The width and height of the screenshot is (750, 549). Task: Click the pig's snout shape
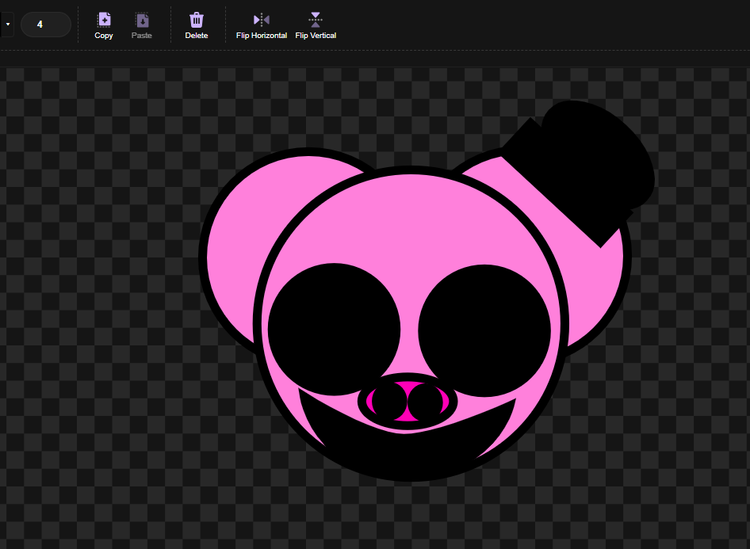(x=407, y=401)
